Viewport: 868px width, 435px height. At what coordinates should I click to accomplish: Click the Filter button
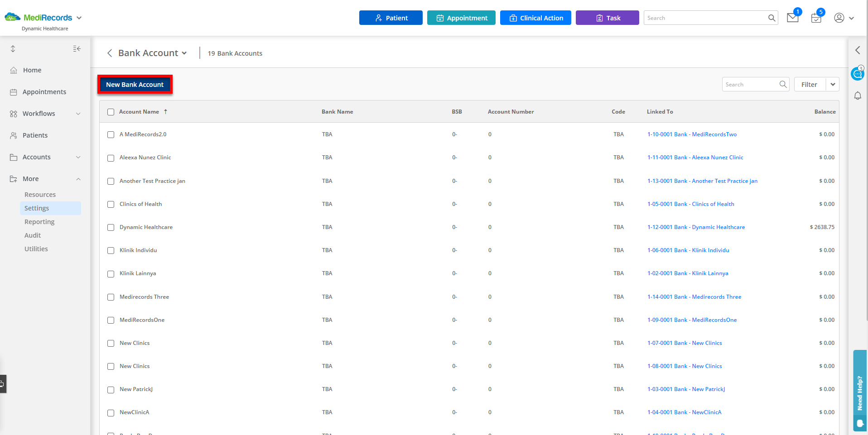810,84
